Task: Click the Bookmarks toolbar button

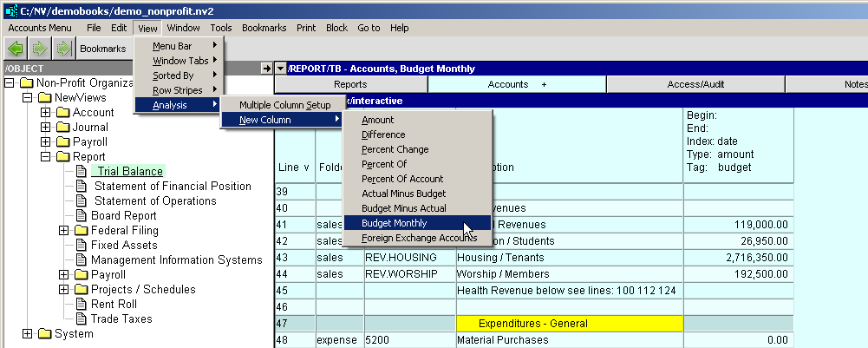Action: (x=103, y=49)
